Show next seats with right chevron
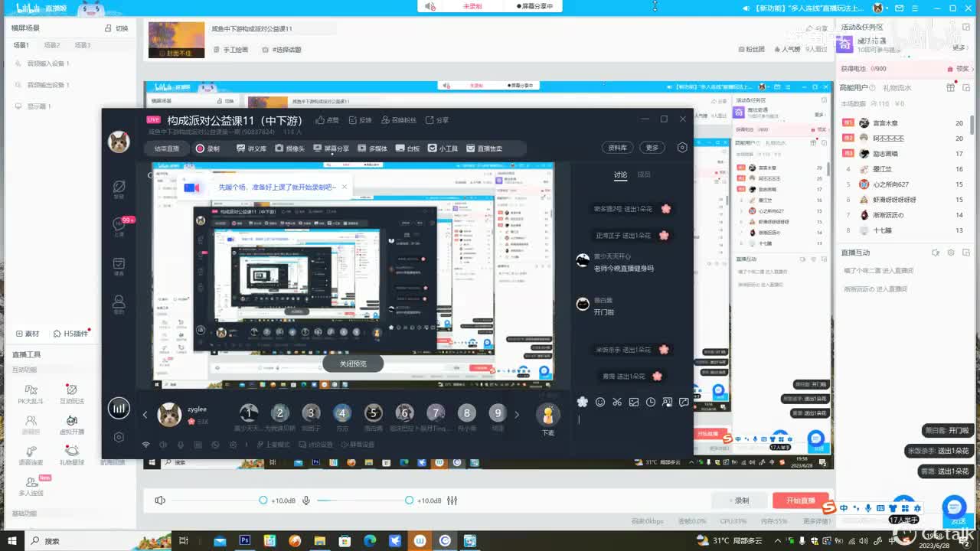Image resolution: width=980 pixels, height=551 pixels. [517, 415]
